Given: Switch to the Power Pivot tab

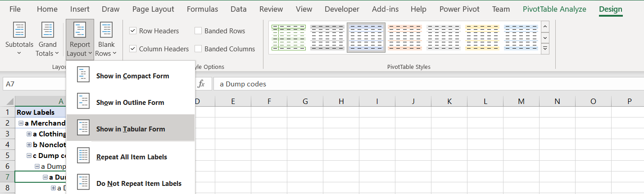Looking at the screenshot, I should [459, 9].
